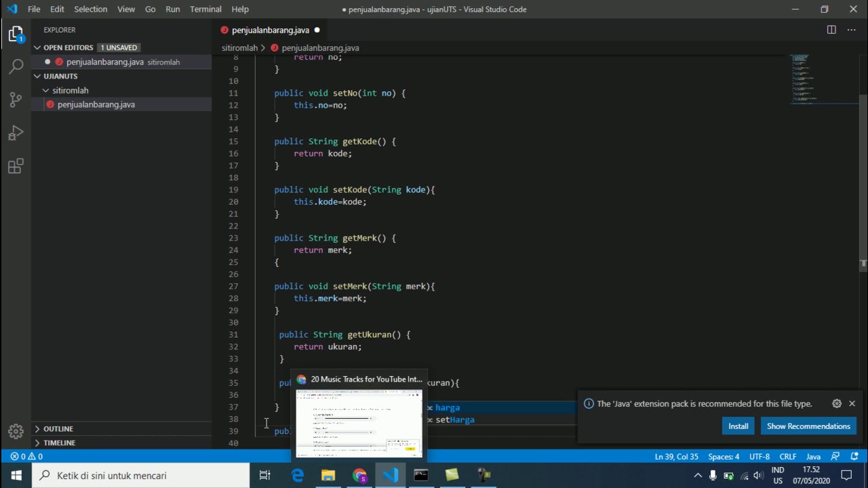Open Microsoft Edge from taskbar
868x488 pixels.
coord(297,475)
